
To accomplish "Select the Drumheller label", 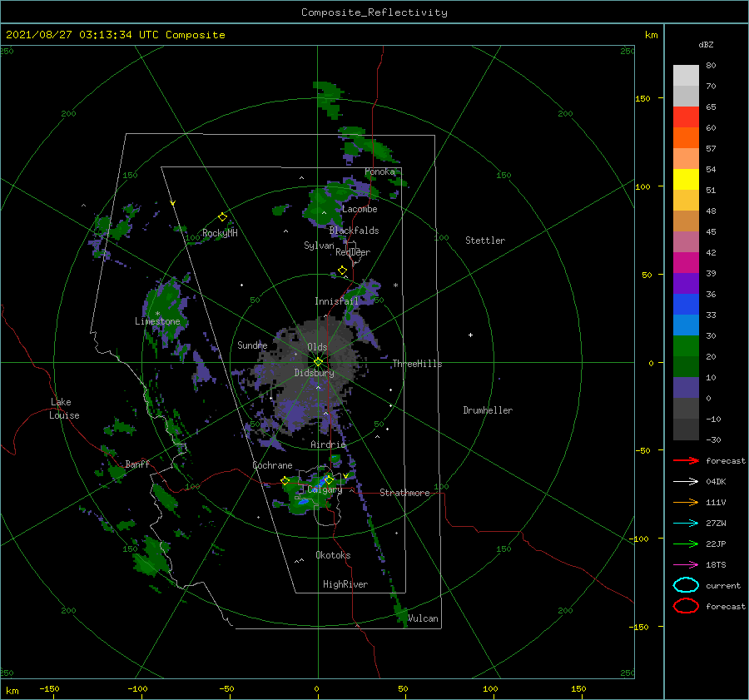I will click(x=488, y=410).
